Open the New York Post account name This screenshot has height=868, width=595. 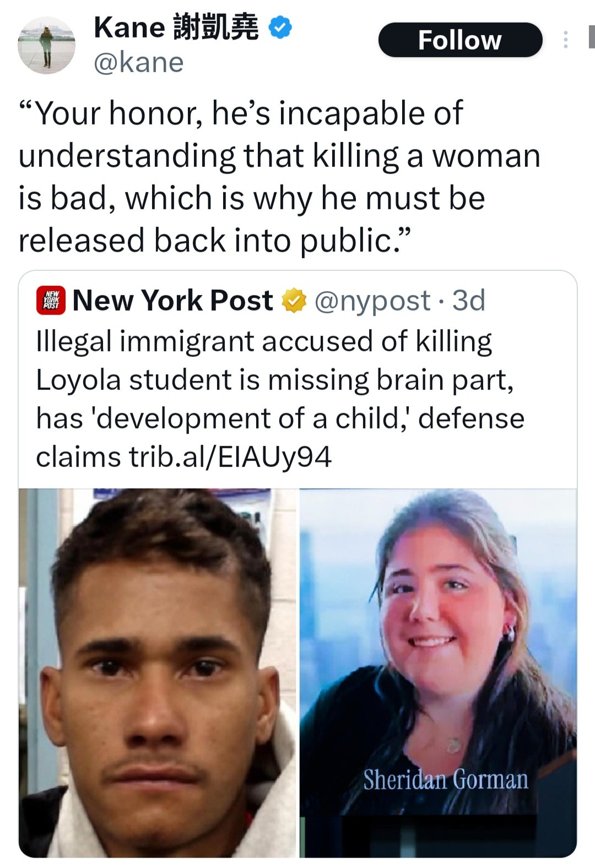172,300
